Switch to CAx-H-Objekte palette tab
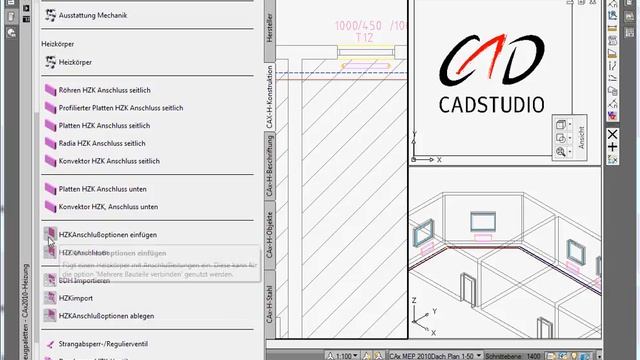Screen dimensions: 640x360 click(269, 235)
